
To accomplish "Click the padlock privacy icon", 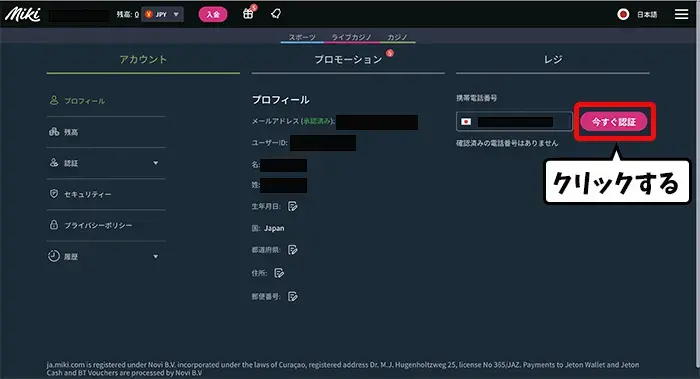I will coord(54,225).
